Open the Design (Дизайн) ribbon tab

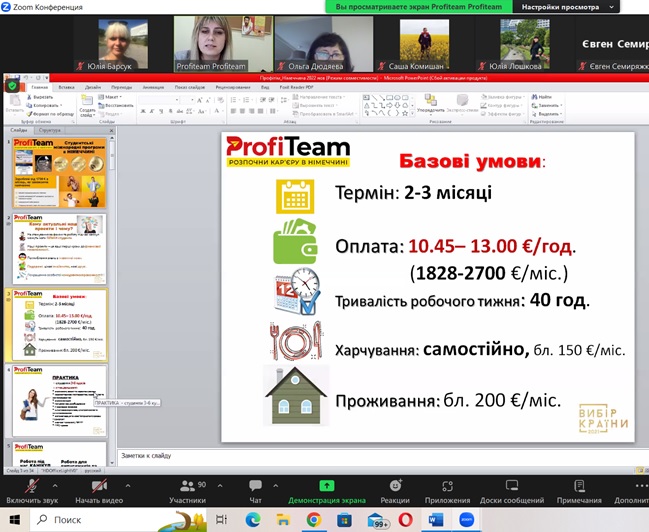[93, 87]
